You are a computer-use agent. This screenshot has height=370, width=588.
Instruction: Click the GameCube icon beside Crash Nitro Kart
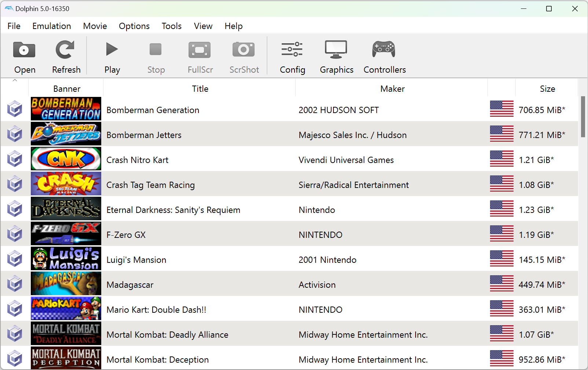[15, 159]
